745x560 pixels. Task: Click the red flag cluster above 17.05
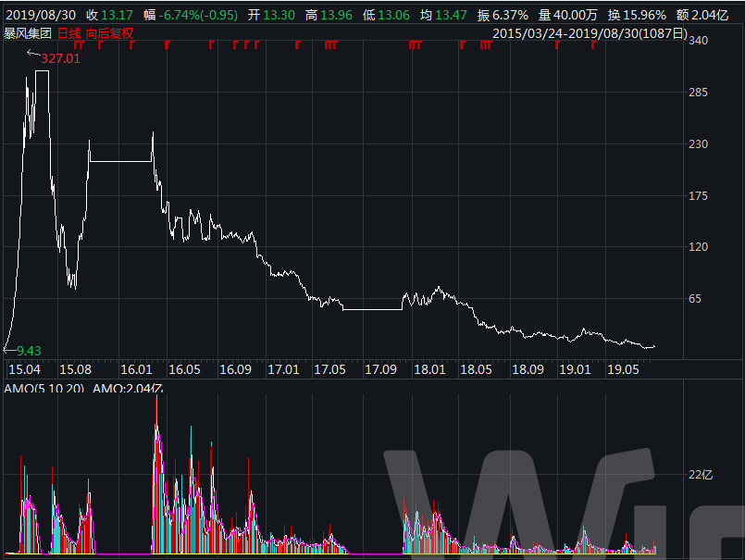(330, 45)
